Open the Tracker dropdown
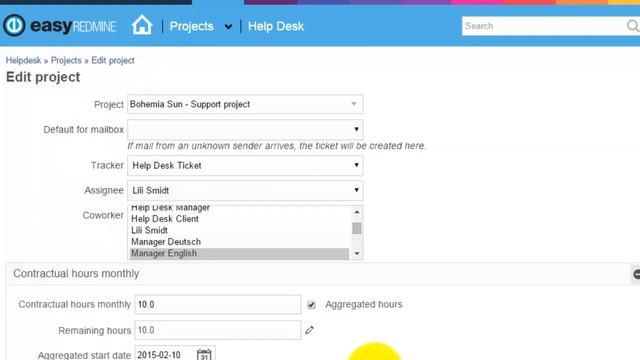The image size is (640, 360). tap(245, 165)
